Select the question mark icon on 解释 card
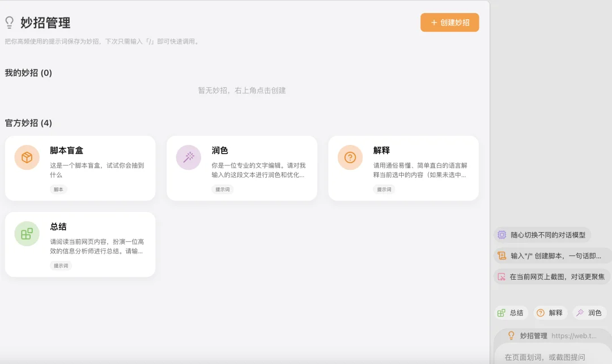The image size is (612, 364). coord(349,159)
